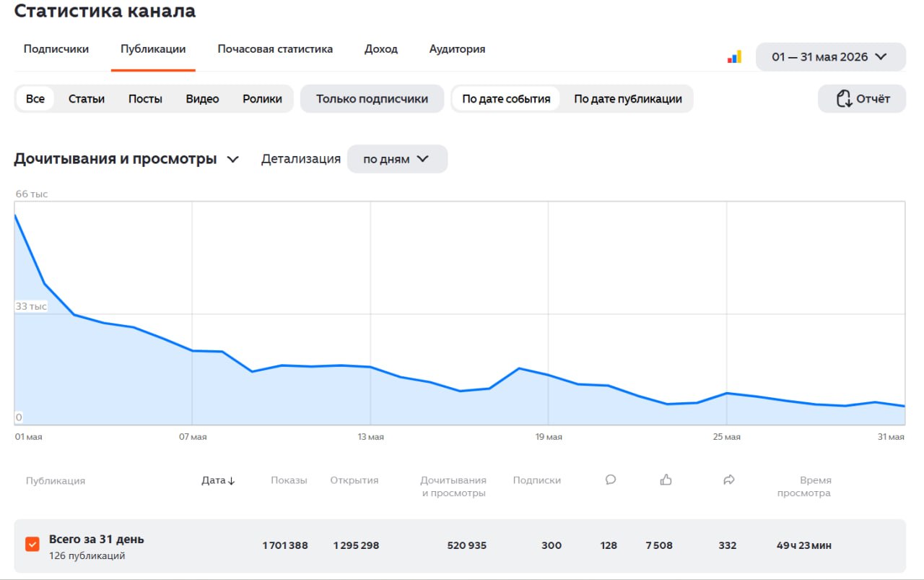Click the colored bar chart icon
The width and height of the screenshot is (924, 580).
[x=734, y=57]
